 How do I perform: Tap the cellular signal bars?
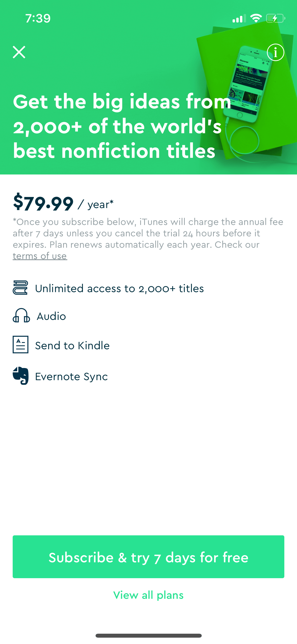point(239,19)
